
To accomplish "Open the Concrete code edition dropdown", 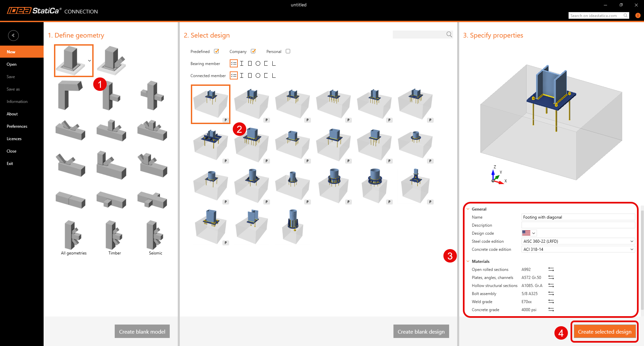I will tap(578, 249).
